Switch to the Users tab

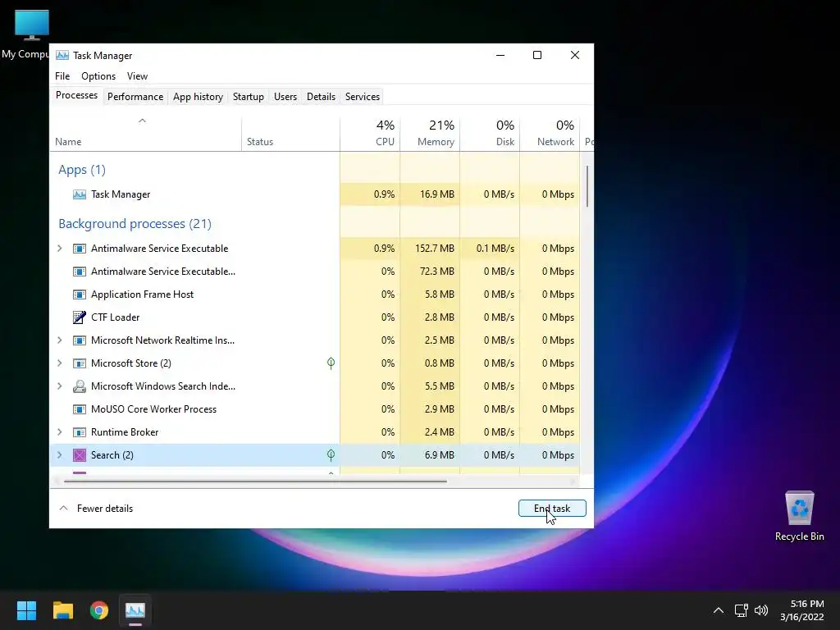pyautogui.click(x=285, y=97)
